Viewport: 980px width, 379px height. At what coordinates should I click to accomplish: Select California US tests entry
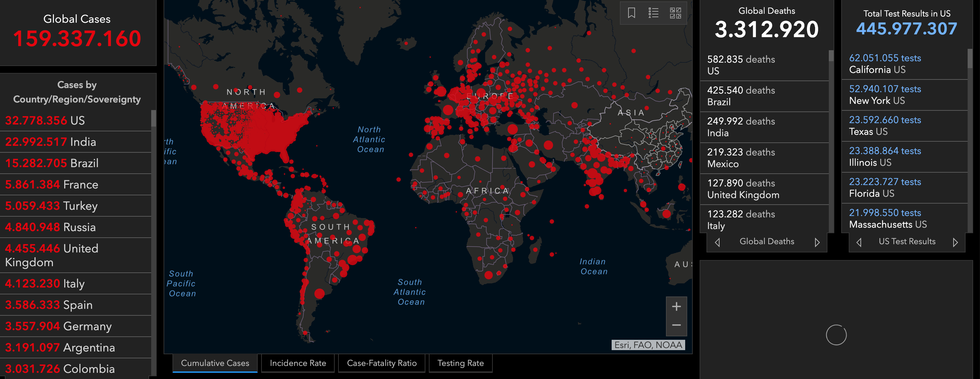[884, 64]
